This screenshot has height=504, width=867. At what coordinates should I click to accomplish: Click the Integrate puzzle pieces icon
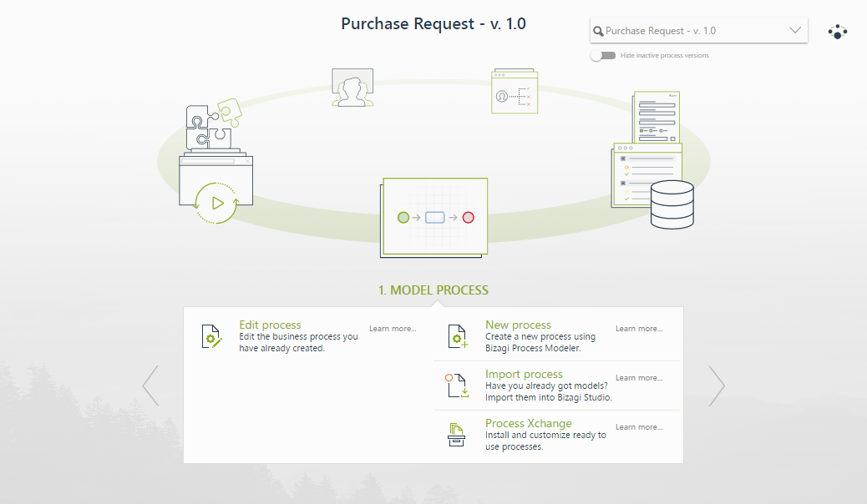(213, 125)
